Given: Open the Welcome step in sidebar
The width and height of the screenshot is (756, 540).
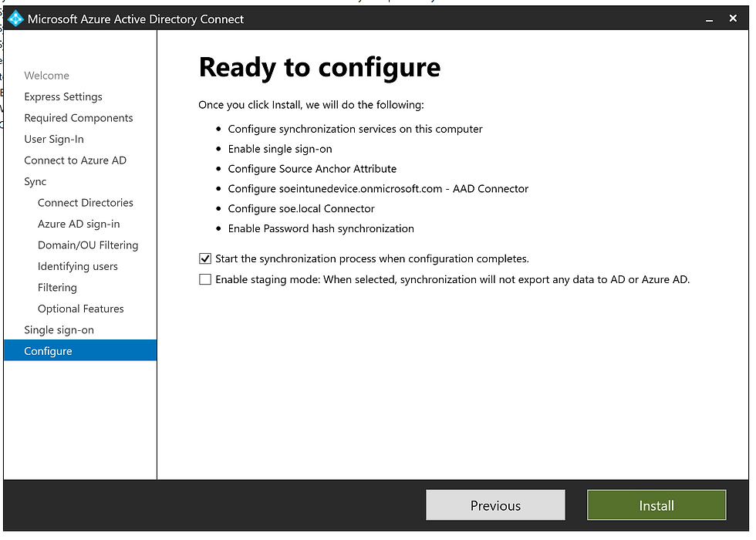Looking at the screenshot, I should click(x=47, y=76).
